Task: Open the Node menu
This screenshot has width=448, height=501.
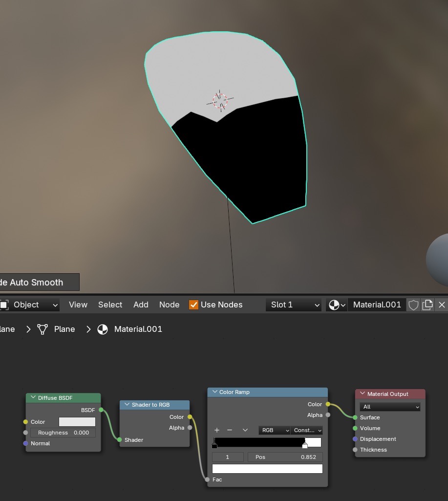Action: point(169,305)
